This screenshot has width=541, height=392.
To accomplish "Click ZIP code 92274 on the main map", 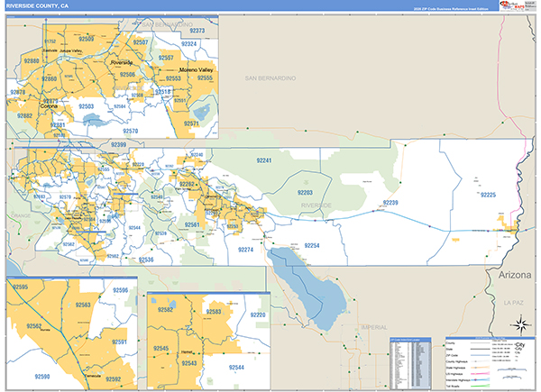I will coord(245,250).
